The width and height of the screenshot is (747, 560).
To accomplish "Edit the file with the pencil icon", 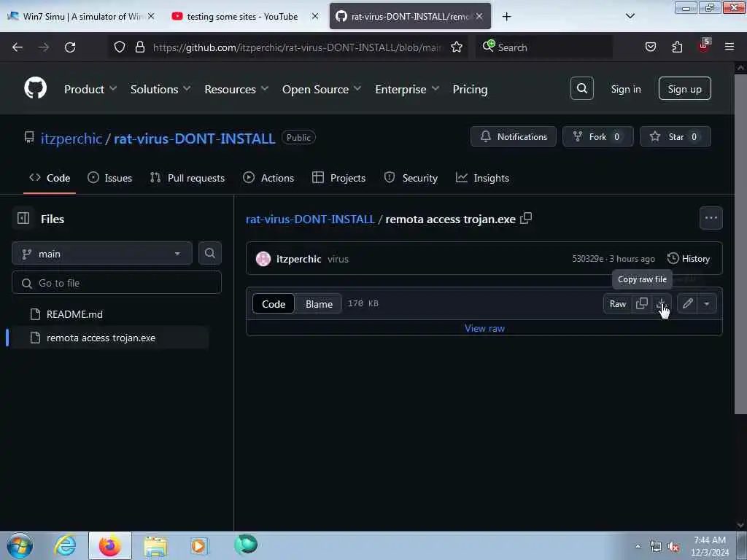I will (x=687, y=303).
